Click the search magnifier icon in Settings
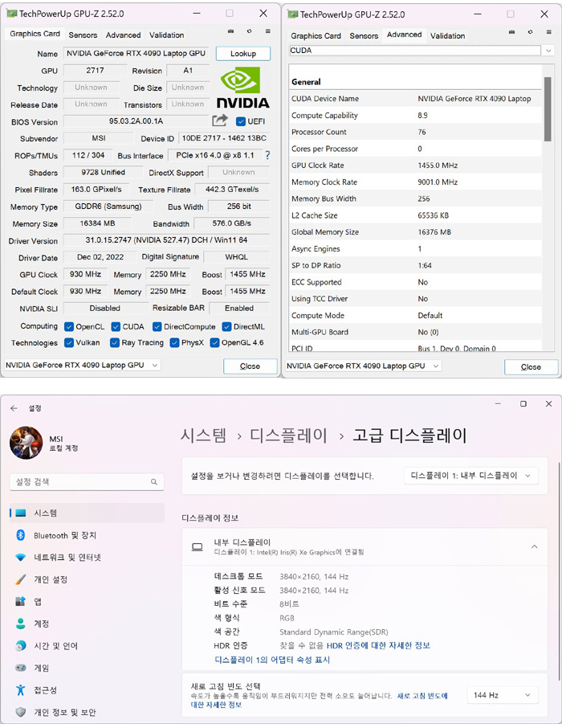 coord(153,482)
